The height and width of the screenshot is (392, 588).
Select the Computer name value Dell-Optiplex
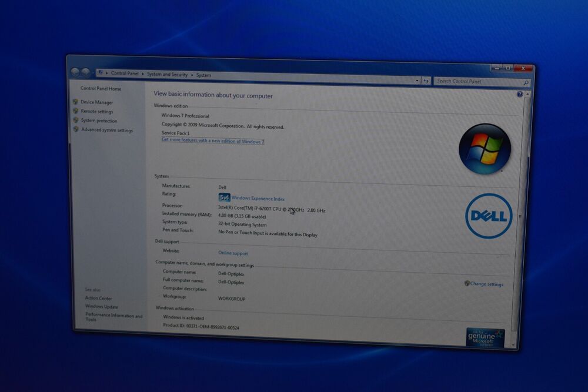[x=231, y=274]
